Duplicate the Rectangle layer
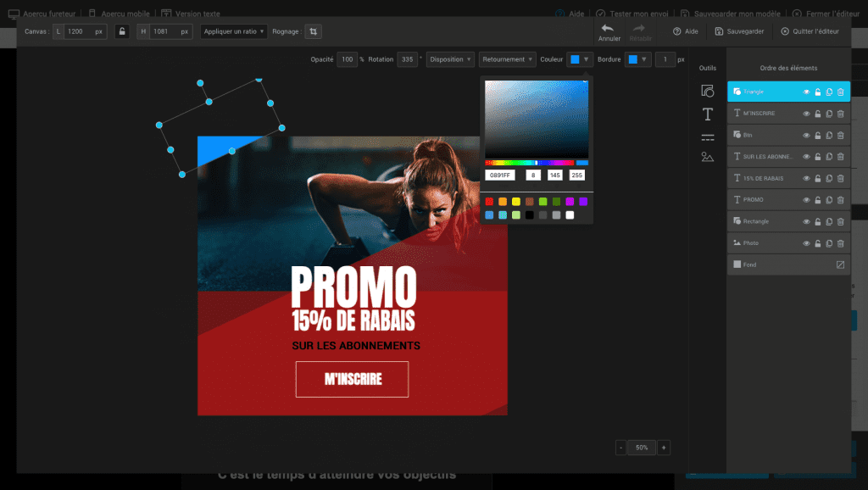 [829, 221]
